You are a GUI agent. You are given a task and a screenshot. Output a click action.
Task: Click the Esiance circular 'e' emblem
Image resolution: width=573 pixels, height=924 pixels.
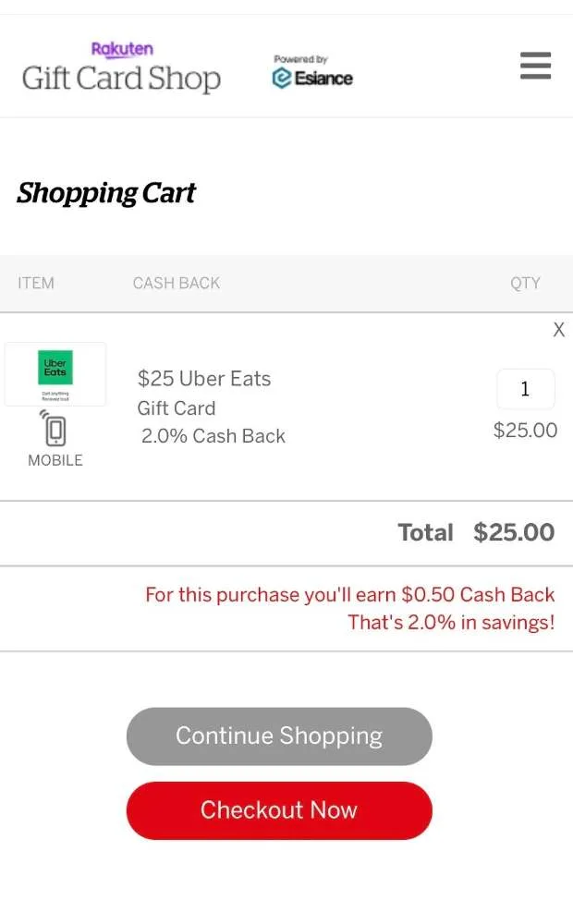(280, 78)
